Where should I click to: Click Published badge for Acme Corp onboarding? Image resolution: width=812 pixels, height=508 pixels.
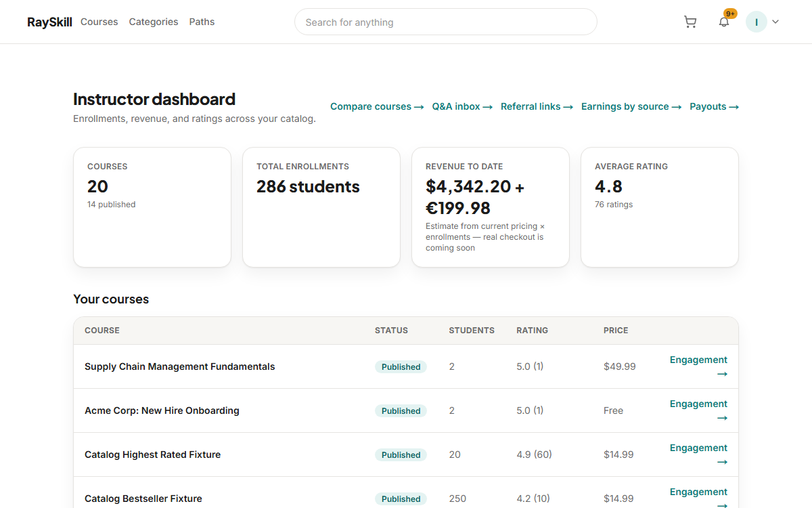pos(401,410)
